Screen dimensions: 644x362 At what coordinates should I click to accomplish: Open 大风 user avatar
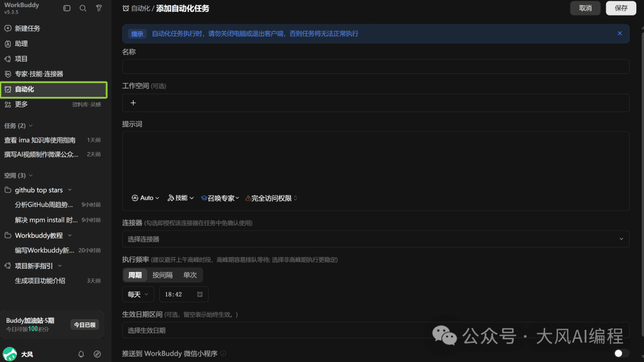(x=10, y=354)
